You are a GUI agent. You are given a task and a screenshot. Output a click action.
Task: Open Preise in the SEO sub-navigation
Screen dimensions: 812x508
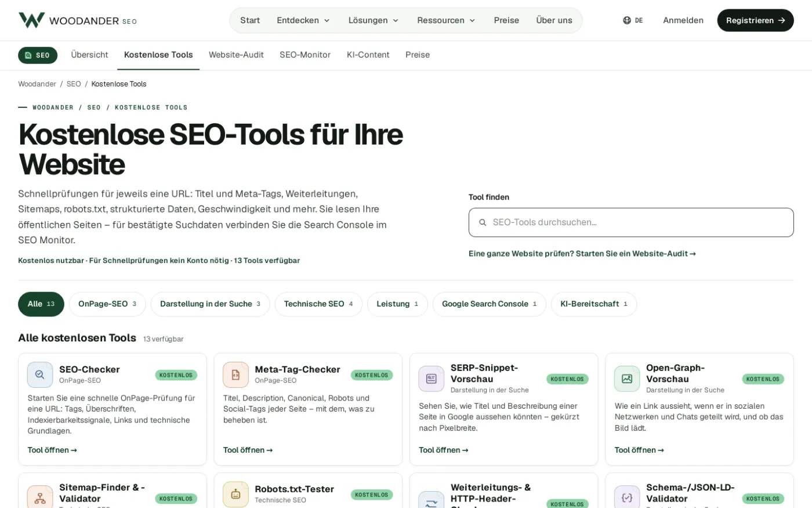(x=418, y=55)
